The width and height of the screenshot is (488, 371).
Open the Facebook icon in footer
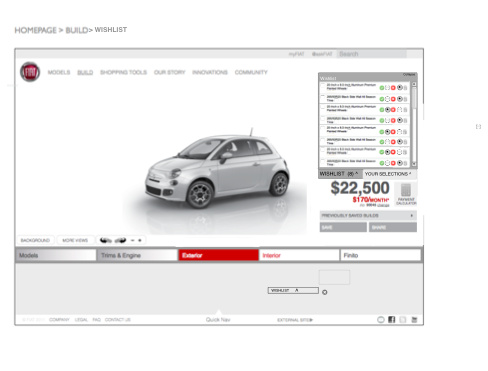point(392,319)
